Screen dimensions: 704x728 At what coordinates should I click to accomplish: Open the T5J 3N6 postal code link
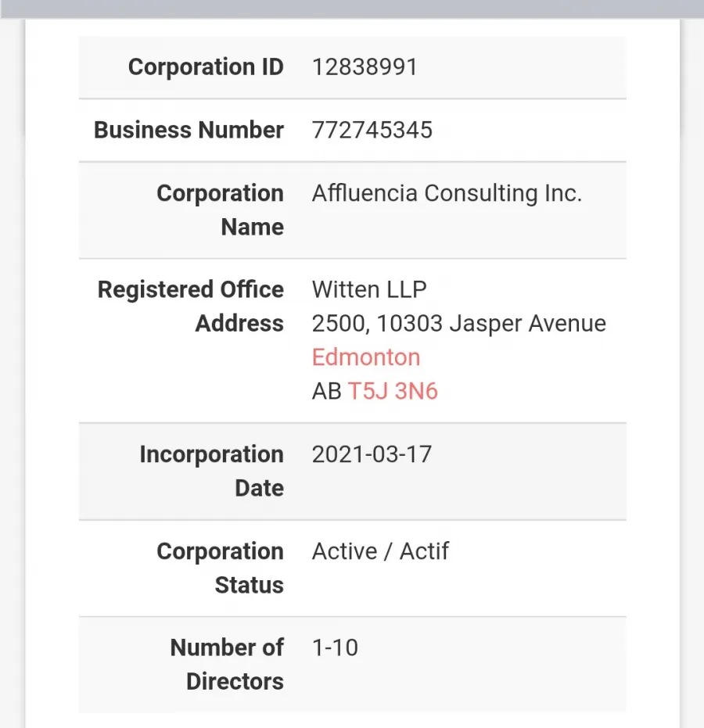(x=393, y=391)
